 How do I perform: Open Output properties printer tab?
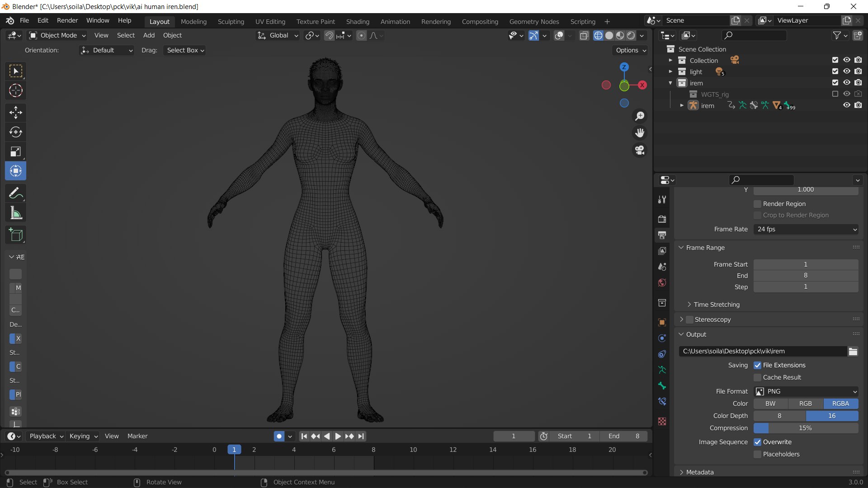[x=662, y=235]
